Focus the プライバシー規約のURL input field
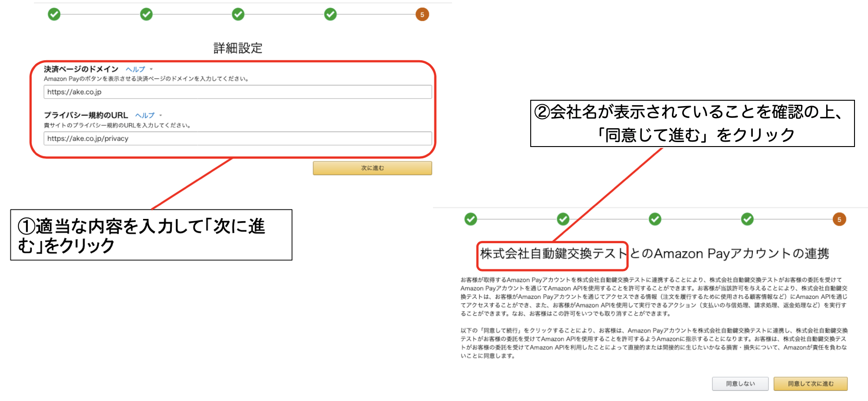868x401 pixels. (x=237, y=138)
